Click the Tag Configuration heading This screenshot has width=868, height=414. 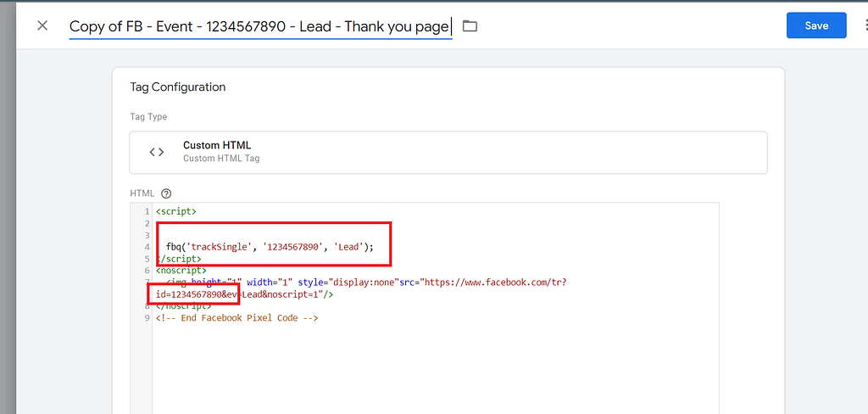[x=177, y=87]
